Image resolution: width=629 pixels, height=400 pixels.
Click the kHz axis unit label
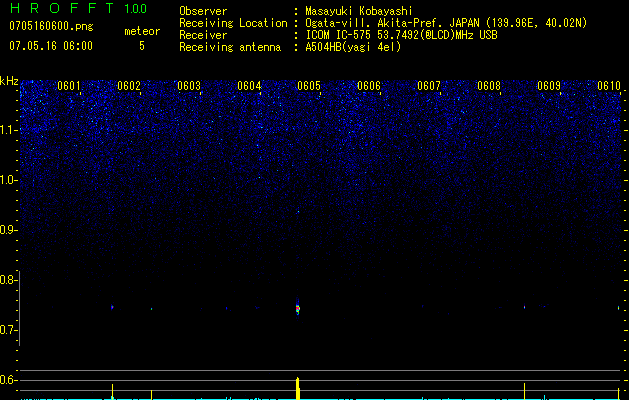pyautogui.click(x=9, y=81)
